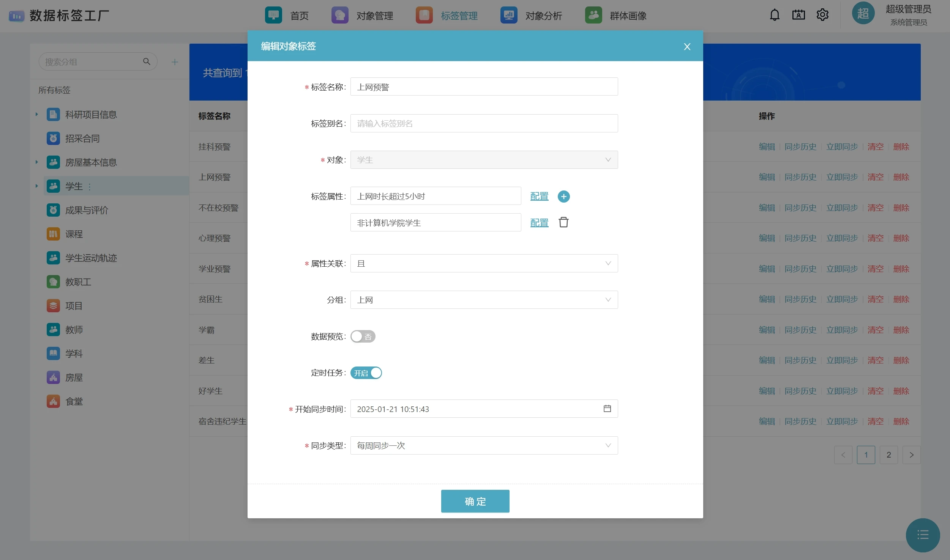The image size is (950, 560).
Task: Click the calendar-schedule icon in the top bar
Action: click(x=799, y=15)
